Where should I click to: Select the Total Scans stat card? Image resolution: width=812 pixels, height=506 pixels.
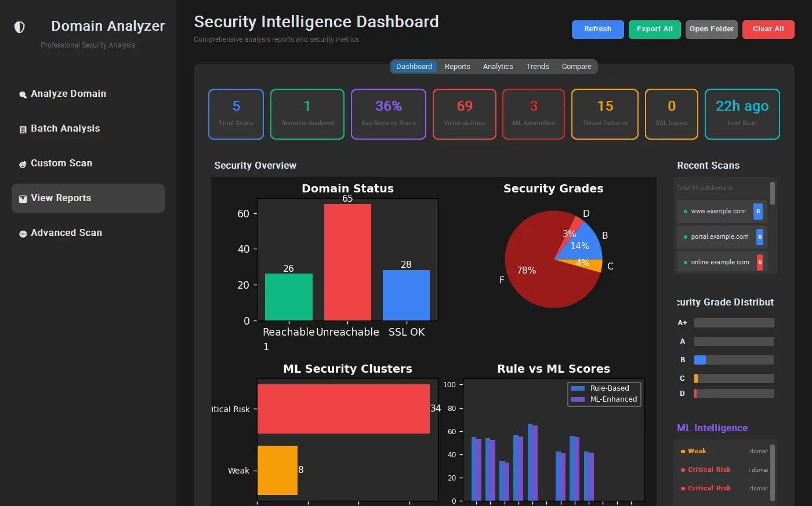236,114
